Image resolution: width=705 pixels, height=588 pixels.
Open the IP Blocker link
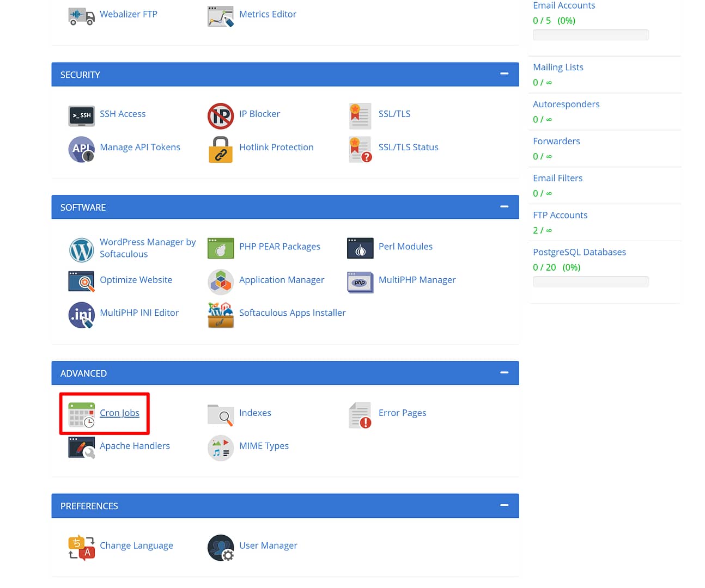tap(259, 114)
